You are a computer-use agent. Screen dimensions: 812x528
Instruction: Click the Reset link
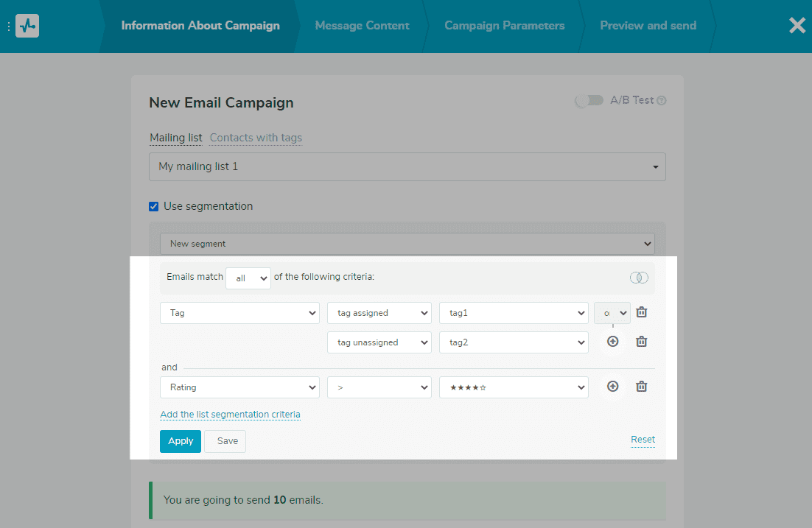click(643, 440)
